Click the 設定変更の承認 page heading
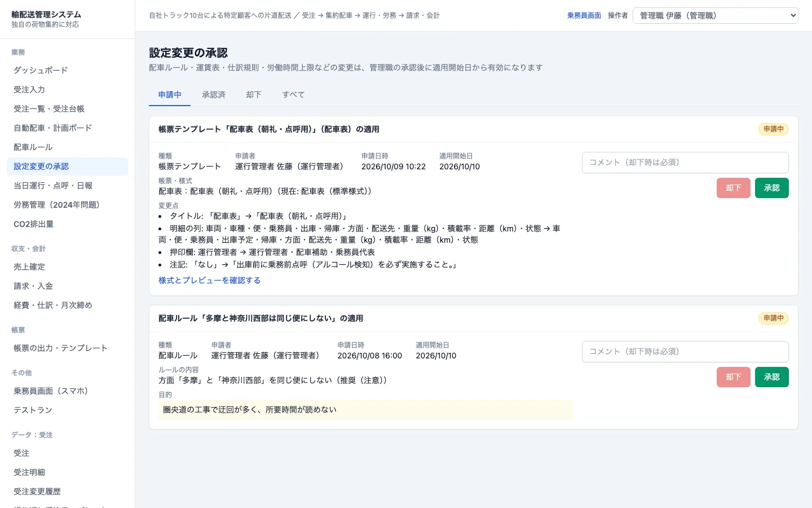This screenshot has width=812, height=508. click(188, 53)
